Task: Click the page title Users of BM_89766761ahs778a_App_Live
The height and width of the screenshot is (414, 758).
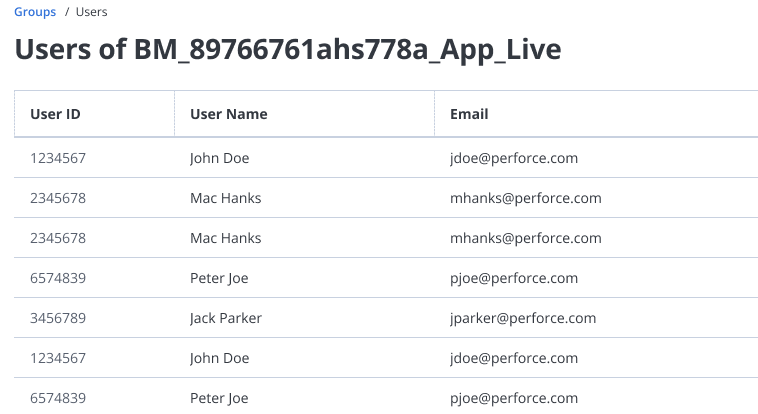Action: pyautogui.click(x=288, y=49)
